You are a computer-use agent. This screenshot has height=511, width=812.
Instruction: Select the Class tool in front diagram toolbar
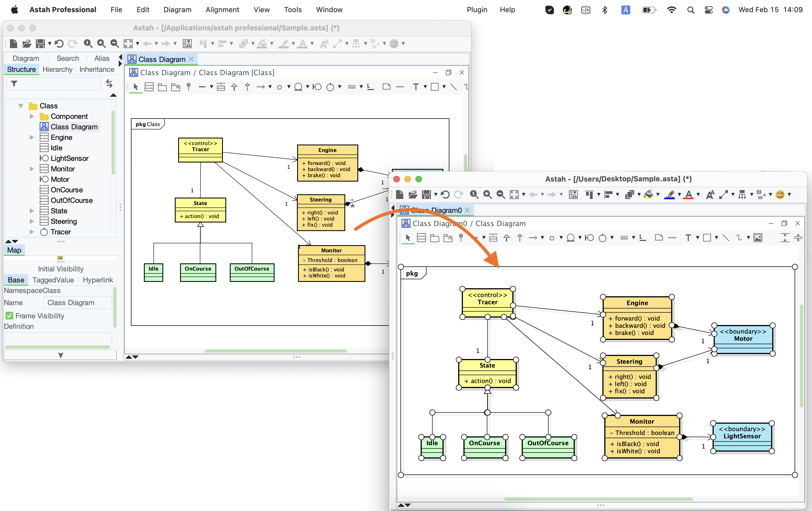point(421,238)
